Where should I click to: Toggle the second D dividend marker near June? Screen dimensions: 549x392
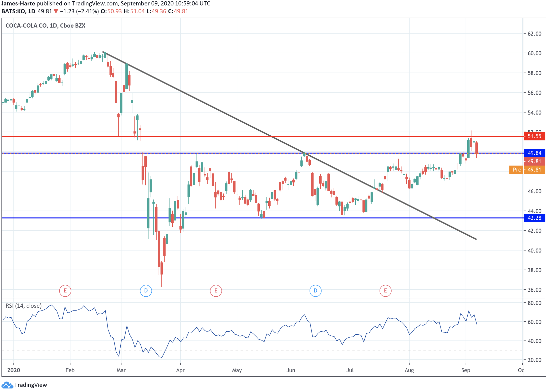click(x=315, y=291)
